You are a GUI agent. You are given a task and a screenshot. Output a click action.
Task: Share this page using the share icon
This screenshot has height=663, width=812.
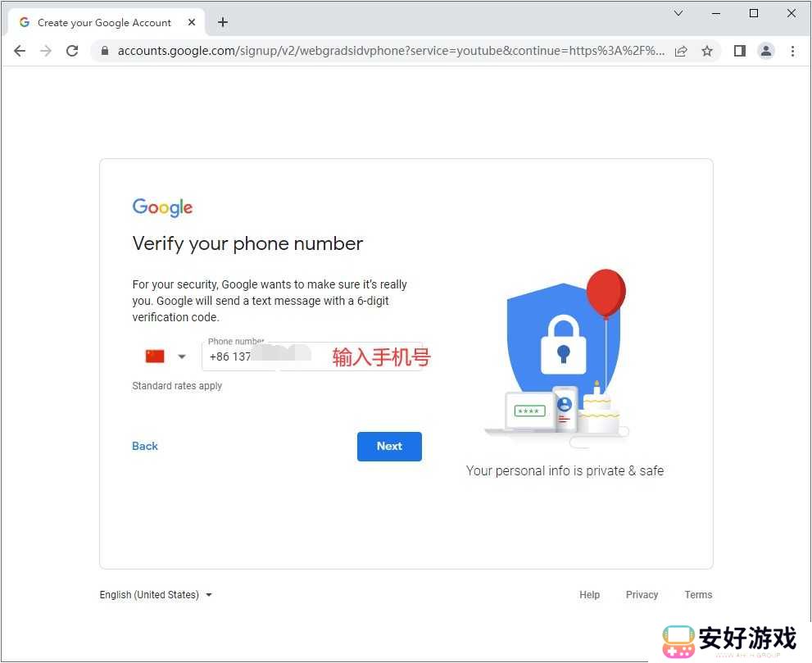[681, 51]
